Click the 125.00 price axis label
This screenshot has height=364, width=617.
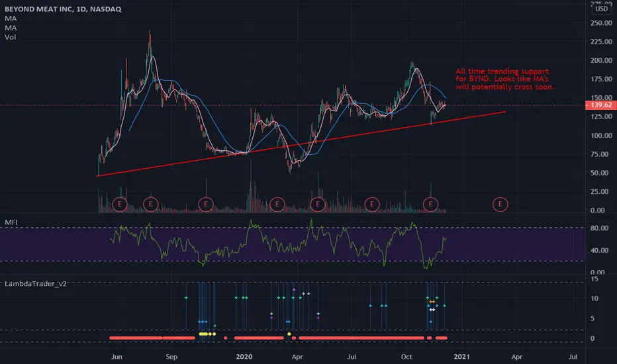tap(601, 116)
